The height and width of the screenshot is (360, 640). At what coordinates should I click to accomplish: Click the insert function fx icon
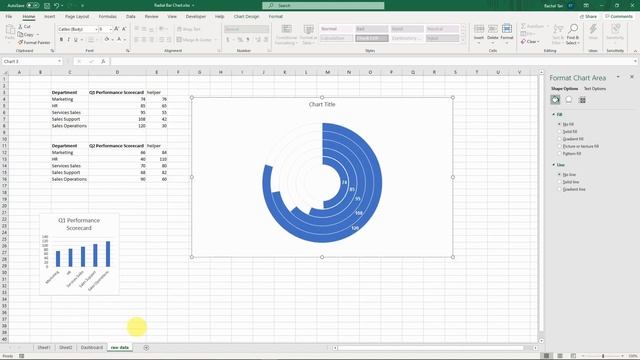tap(103, 61)
